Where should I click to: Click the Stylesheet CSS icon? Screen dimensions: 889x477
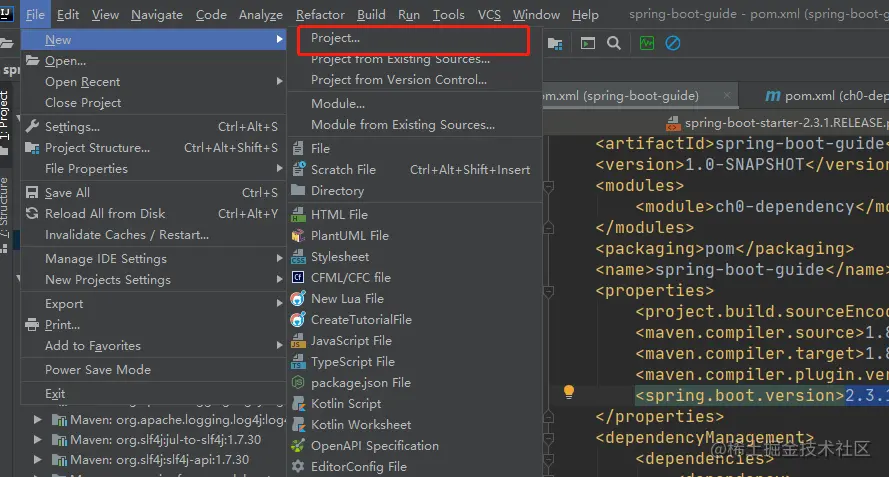[298, 257]
